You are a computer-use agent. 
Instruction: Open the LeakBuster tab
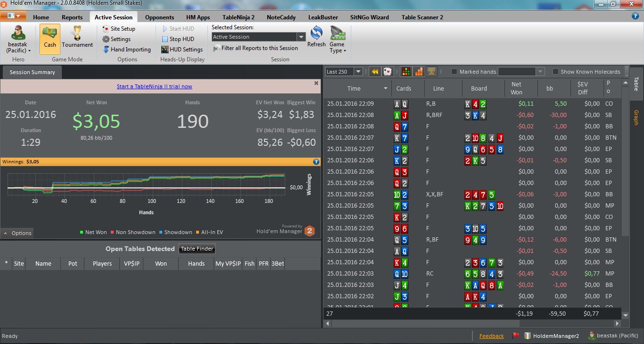point(323,17)
